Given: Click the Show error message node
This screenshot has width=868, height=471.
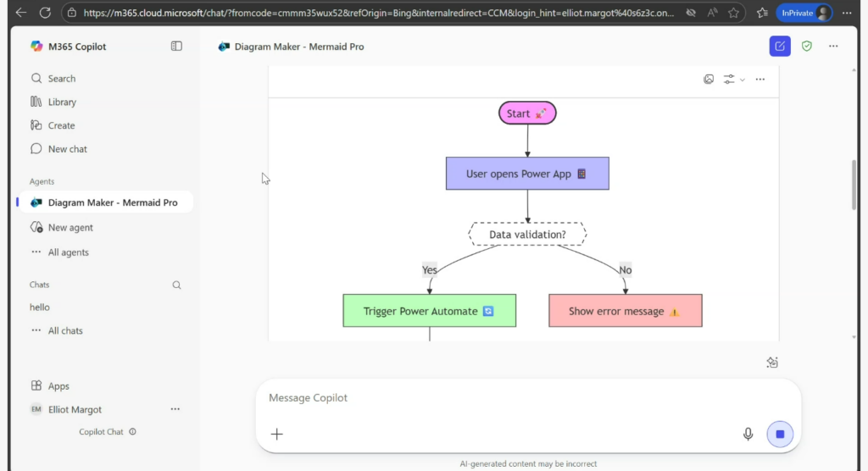Looking at the screenshot, I should point(626,311).
